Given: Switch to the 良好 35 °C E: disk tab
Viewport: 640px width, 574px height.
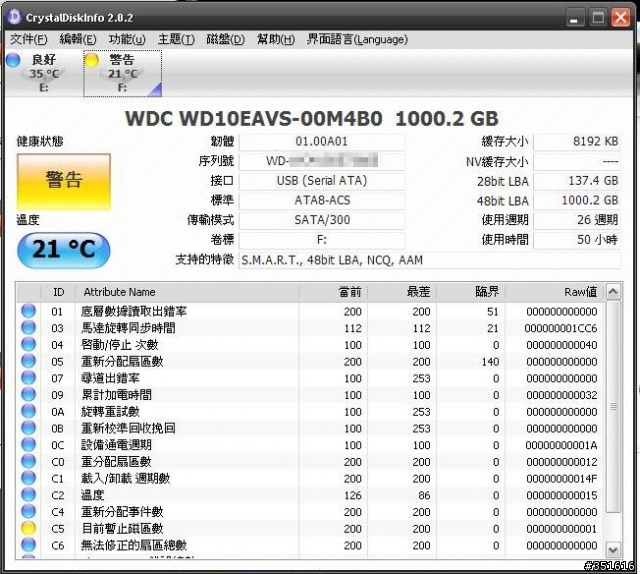Looking at the screenshot, I should pos(44,73).
